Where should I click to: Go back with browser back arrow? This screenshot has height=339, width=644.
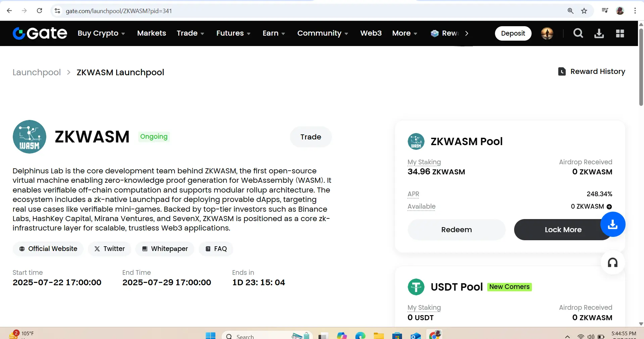(9, 11)
